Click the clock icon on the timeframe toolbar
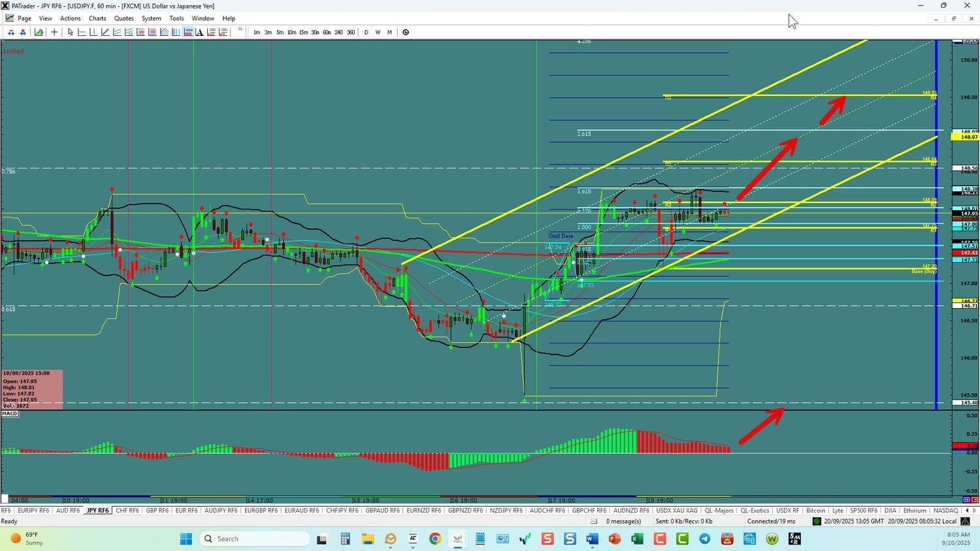 coord(406,32)
